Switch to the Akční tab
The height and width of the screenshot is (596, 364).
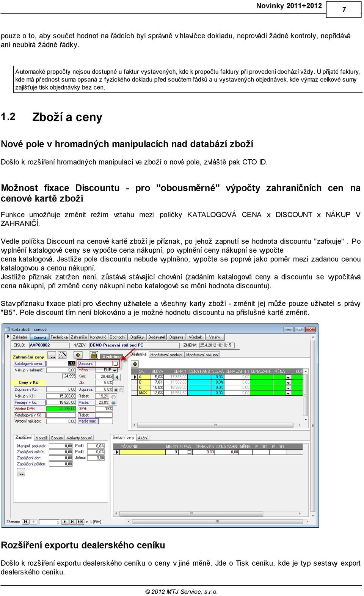click(x=143, y=438)
